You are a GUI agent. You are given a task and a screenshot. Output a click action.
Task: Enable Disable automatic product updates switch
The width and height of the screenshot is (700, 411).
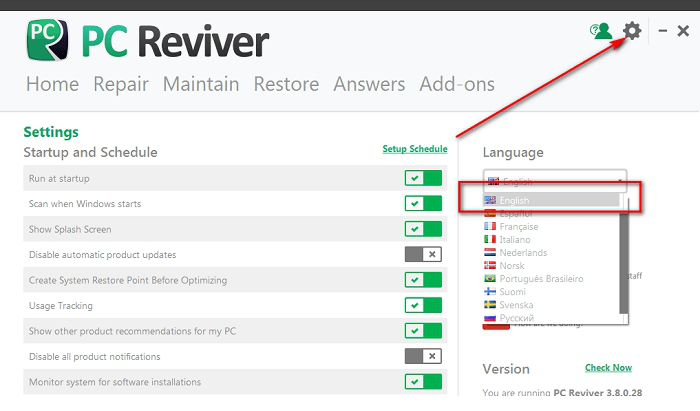[x=423, y=254]
